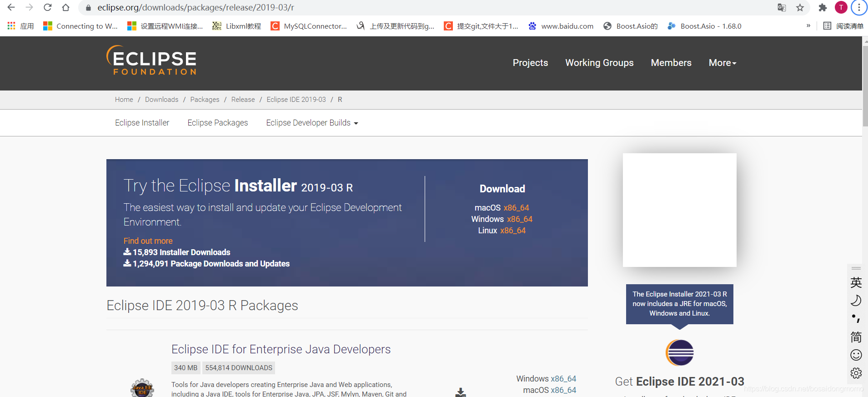Go to browser home page icon

[x=65, y=7]
